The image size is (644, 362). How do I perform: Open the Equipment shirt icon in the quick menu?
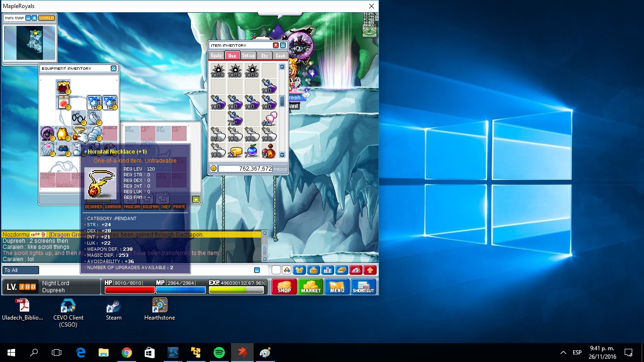click(x=299, y=270)
